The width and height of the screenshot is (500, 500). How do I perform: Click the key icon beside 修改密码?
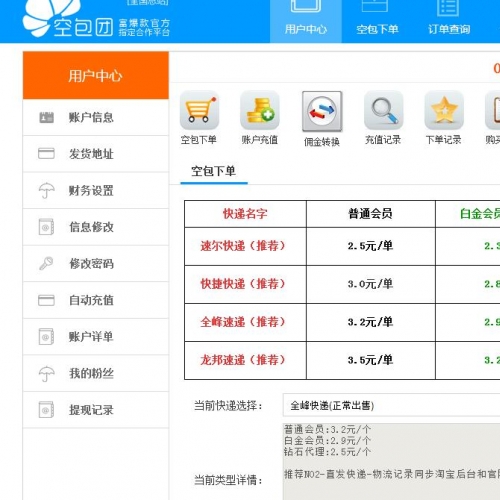pos(46,263)
